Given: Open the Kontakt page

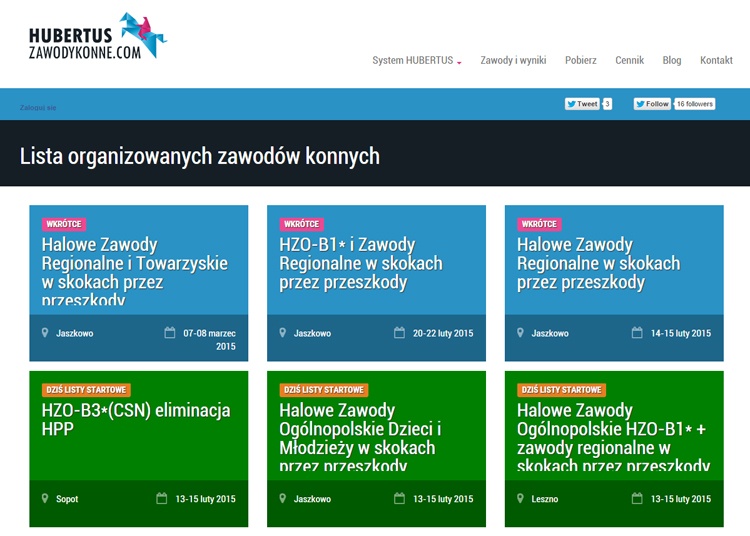Looking at the screenshot, I should 716,60.
